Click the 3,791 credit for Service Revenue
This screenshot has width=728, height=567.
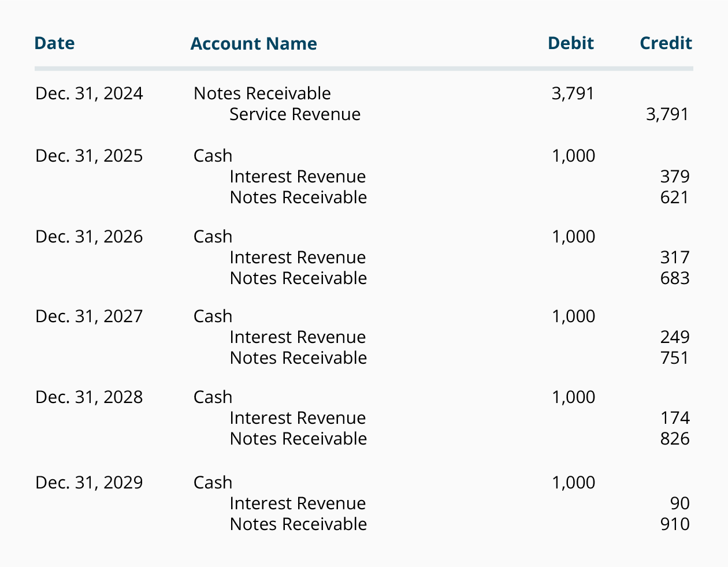[x=667, y=114]
